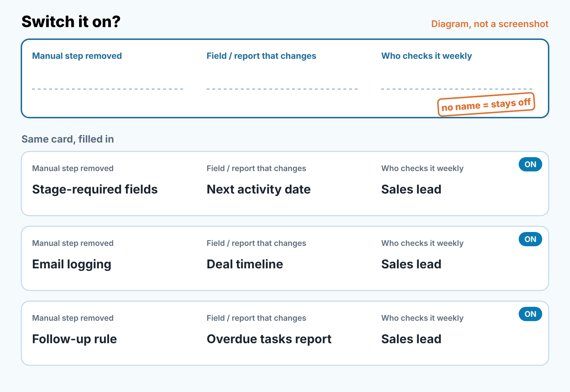Click 'Sales lead' in the Stage-required fields card

click(411, 189)
